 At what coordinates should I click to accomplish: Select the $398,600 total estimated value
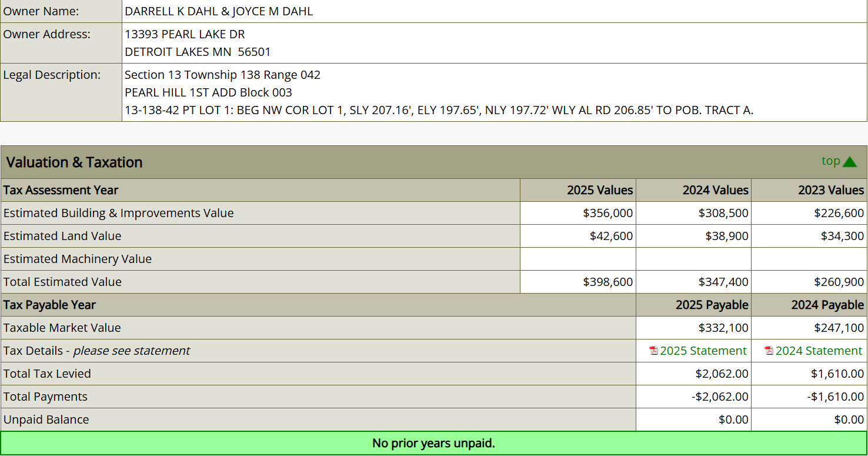click(607, 282)
